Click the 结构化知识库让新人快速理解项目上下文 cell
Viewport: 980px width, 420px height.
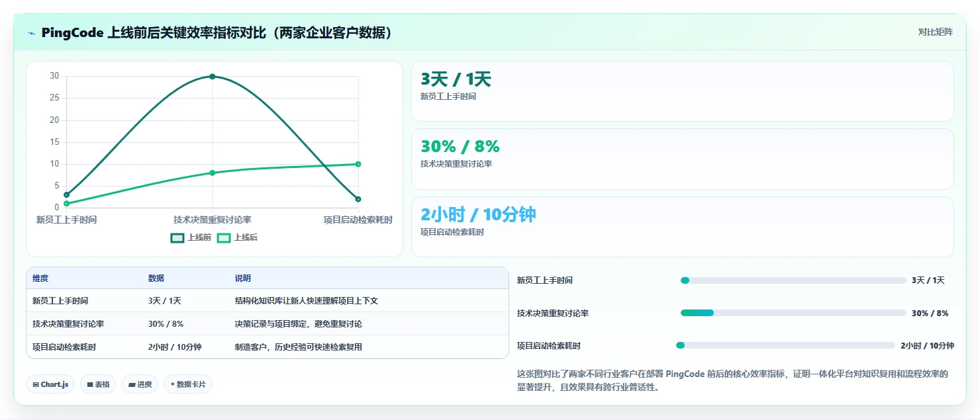[307, 301]
